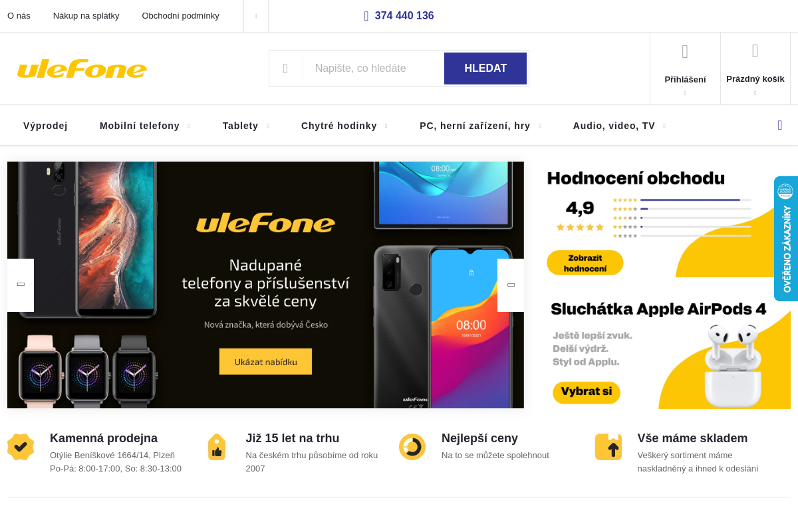Click the 4,9 star rating display
The height and width of the screenshot is (532, 798).
[581, 208]
